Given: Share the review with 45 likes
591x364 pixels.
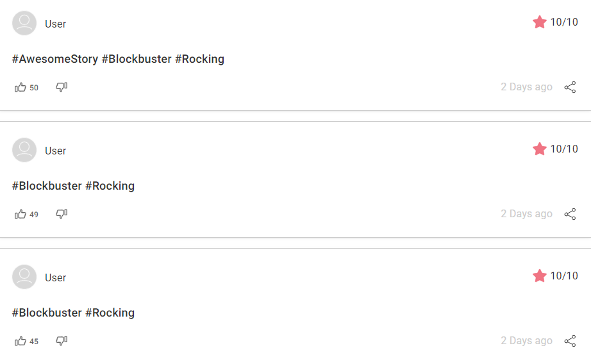Looking at the screenshot, I should coord(570,341).
